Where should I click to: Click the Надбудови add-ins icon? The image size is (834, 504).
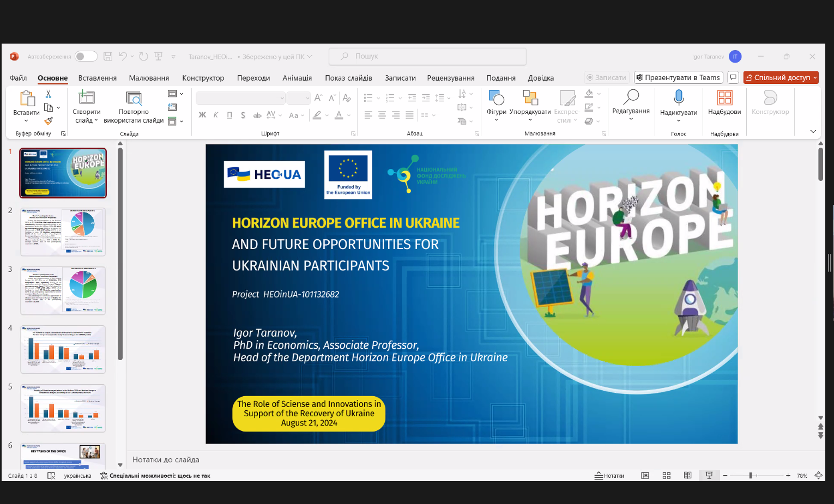(x=724, y=98)
